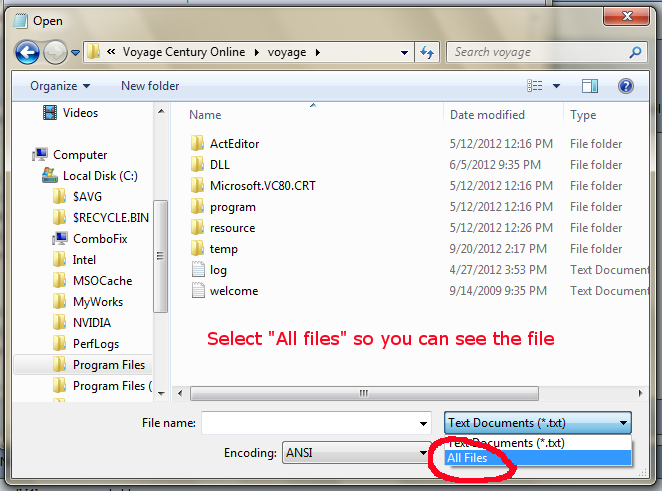The height and width of the screenshot is (491, 662).
Task: Click the resource folder icon
Action: [197, 228]
